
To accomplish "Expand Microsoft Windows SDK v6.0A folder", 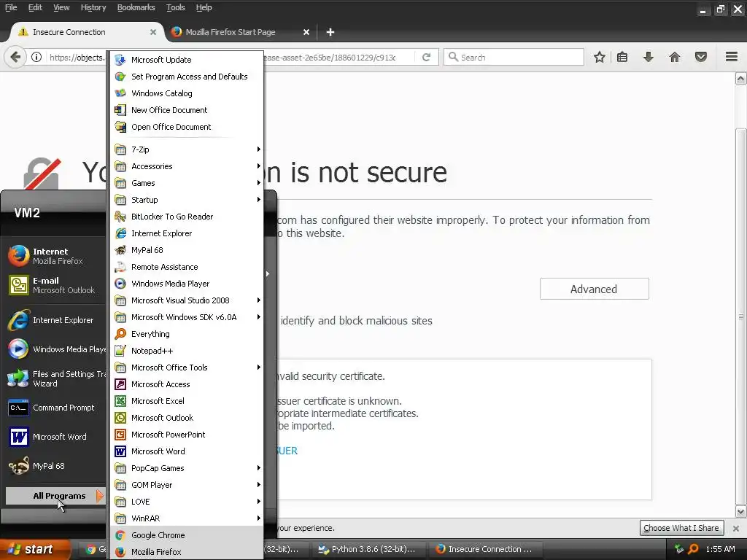I will pyautogui.click(x=186, y=317).
